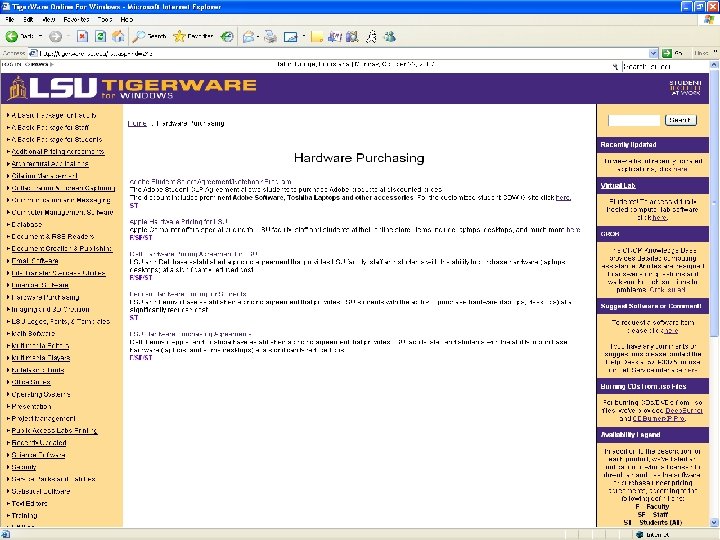Open the DeepBurner link
The width and height of the screenshot is (720, 540).
(x=684, y=411)
